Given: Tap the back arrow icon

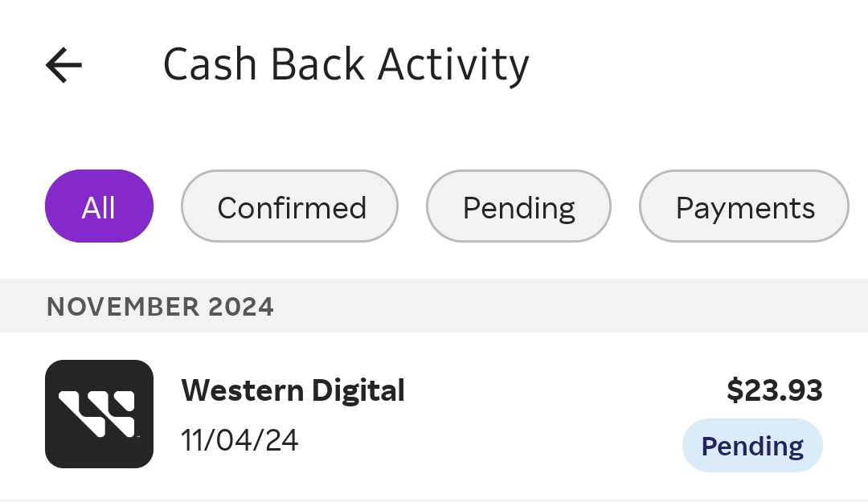Looking at the screenshot, I should [x=64, y=65].
